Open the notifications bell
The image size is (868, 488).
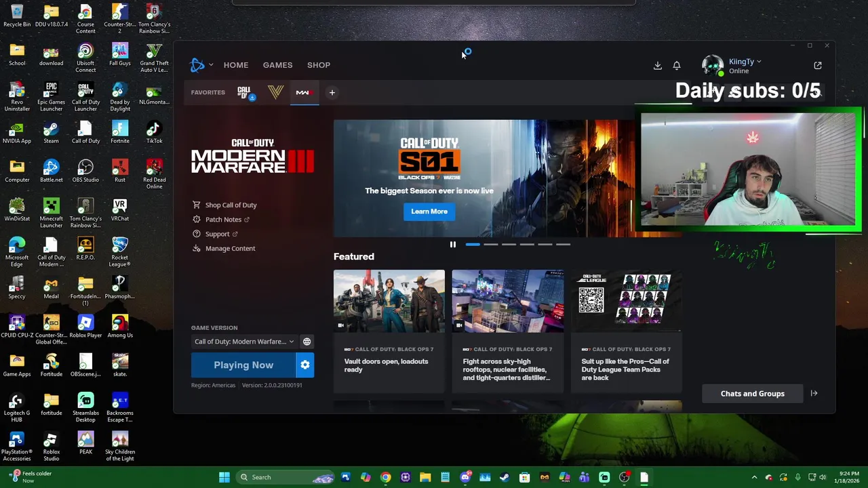click(677, 65)
